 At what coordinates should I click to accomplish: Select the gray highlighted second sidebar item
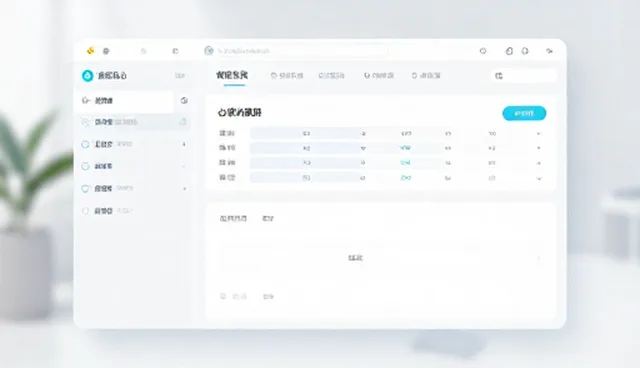click(133, 122)
